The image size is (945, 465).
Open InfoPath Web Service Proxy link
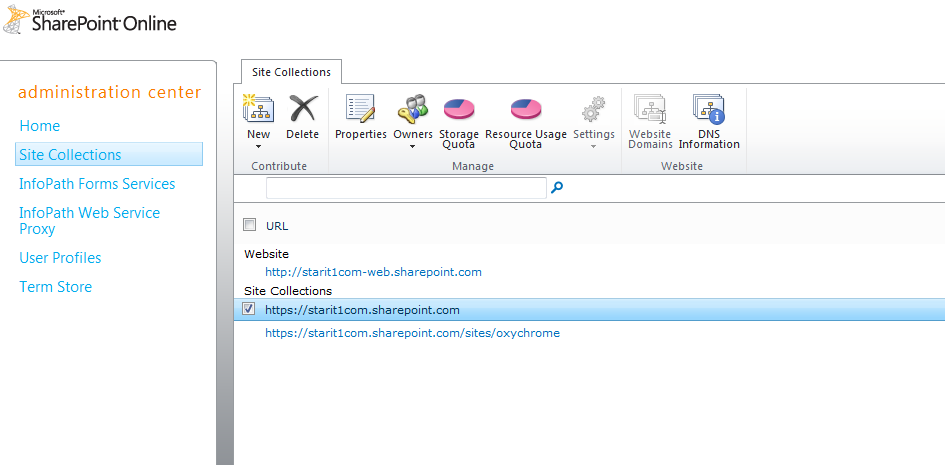(89, 220)
